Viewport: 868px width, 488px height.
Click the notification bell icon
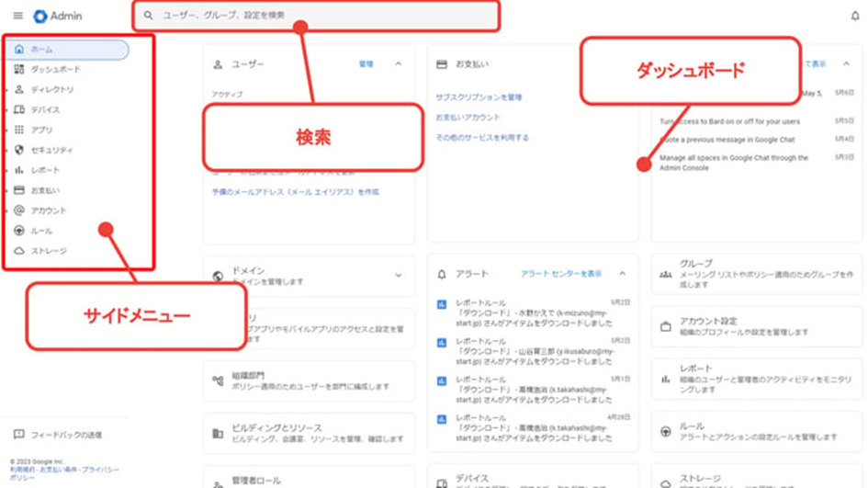pyautogui.click(x=855, y=16)
